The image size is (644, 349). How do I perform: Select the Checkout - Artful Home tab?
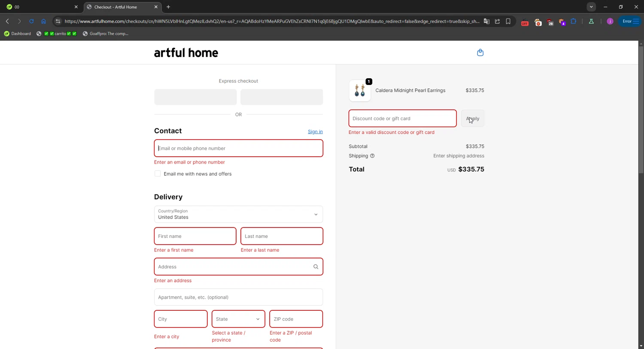[122, 7]
